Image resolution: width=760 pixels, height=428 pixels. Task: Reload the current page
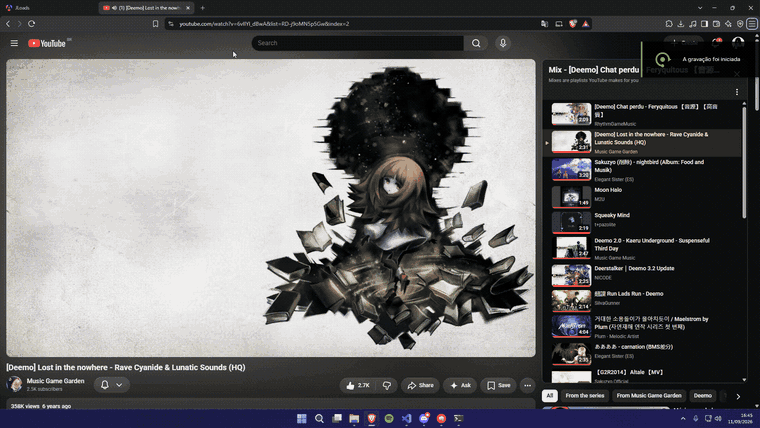click(x=32, y=23)
